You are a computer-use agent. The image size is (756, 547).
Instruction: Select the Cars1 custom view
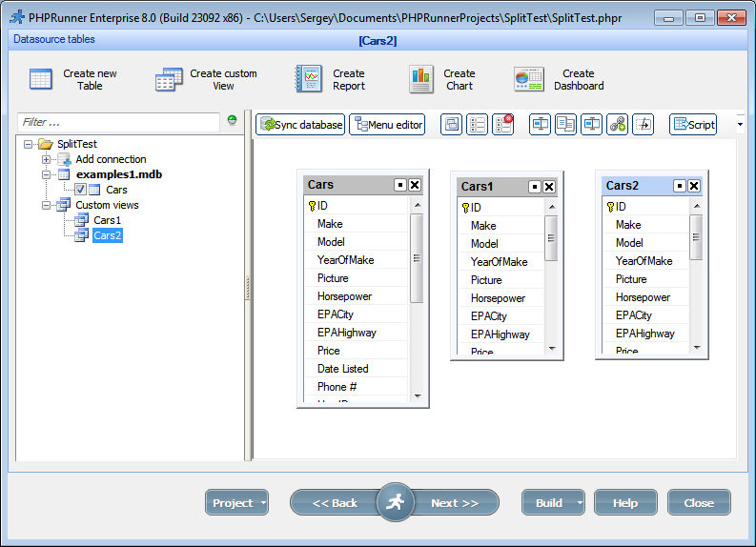(x=107, y=220)
